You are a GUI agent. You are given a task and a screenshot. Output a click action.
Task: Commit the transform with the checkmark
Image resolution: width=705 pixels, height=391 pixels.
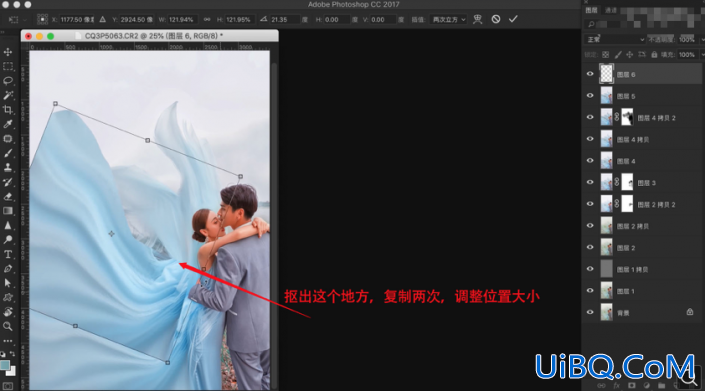[513, 19]
